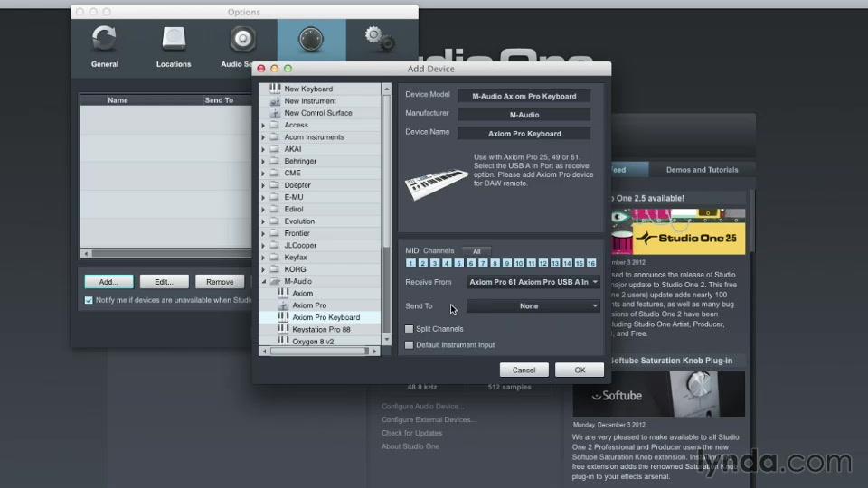Expand the KORG manufacturer folder

coord(264,269)
